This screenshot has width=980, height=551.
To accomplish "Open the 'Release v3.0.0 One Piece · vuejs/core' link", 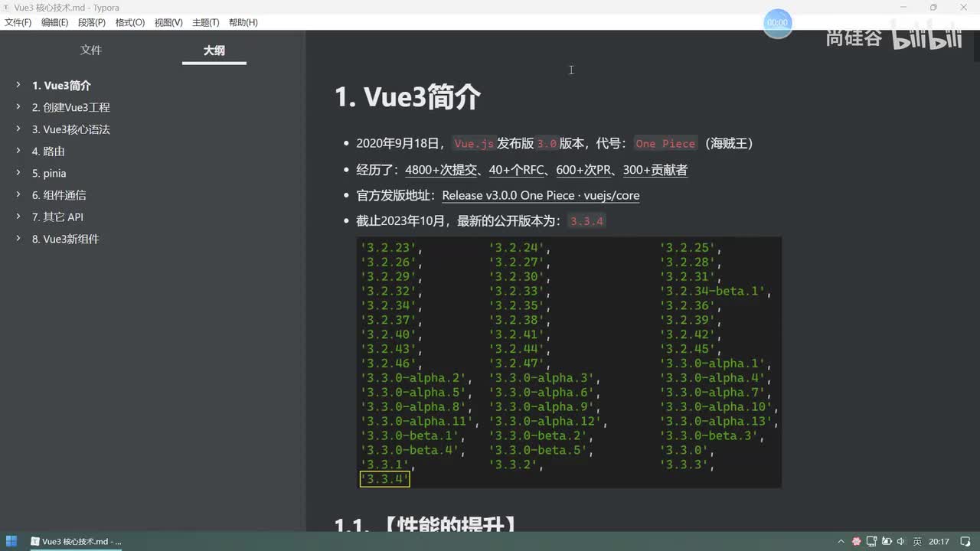I will point(541,195).
